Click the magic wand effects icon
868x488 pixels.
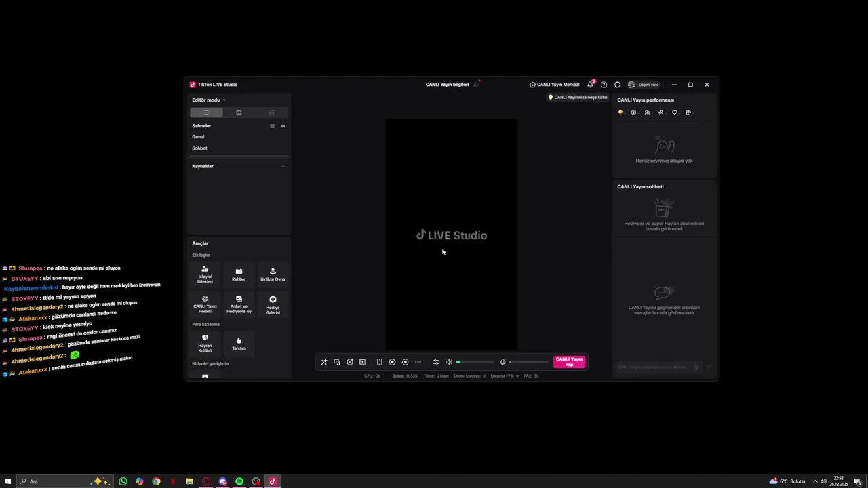coord(324,362)
